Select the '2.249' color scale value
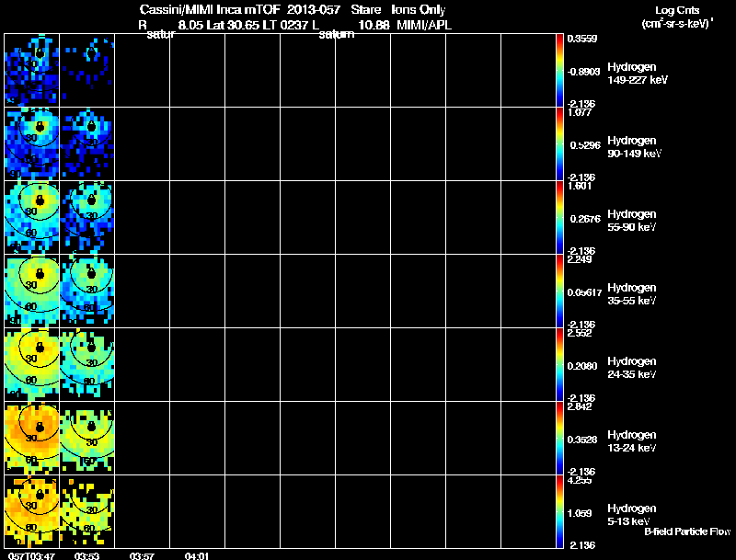 tap(580, 259)
